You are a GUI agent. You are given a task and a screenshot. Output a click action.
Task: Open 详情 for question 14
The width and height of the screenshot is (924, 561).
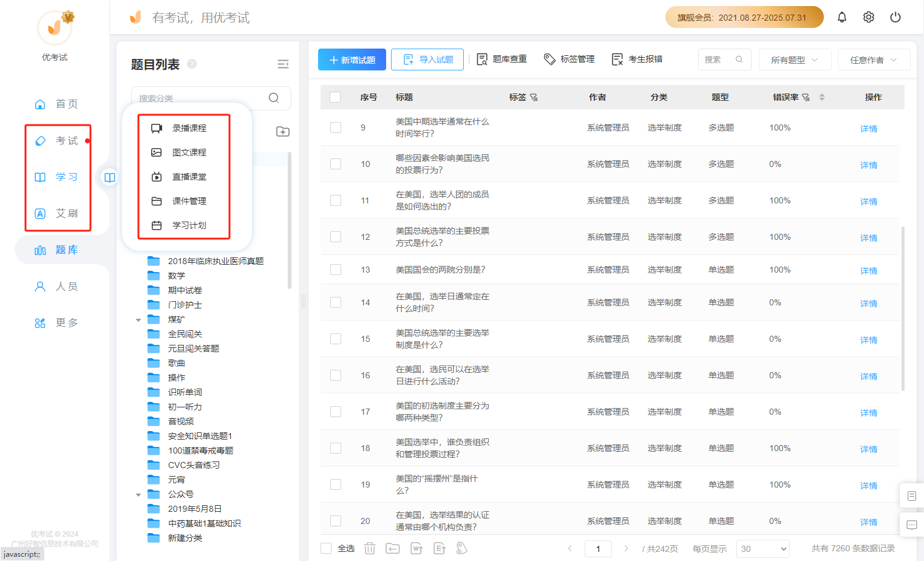[x=869, y=304]
